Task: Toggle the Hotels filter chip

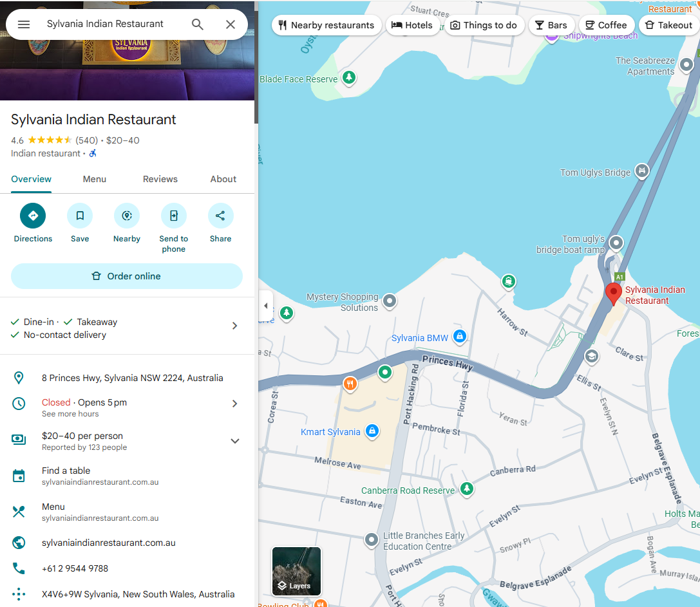Action: point(412,25)
